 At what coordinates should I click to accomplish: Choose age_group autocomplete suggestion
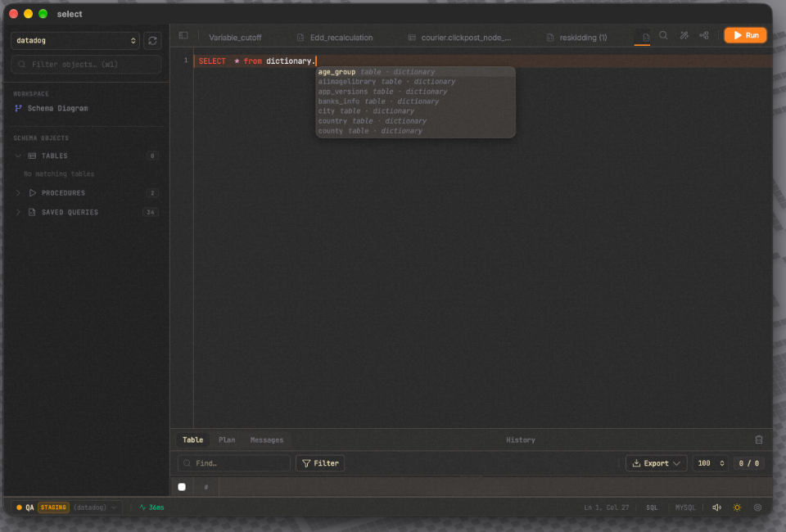(x=415, y=72)
